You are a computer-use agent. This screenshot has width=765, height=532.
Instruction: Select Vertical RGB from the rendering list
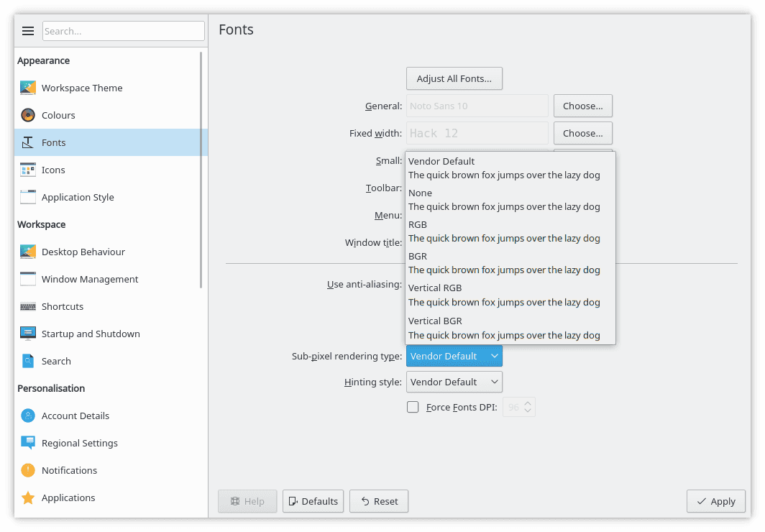click(503, 295)
